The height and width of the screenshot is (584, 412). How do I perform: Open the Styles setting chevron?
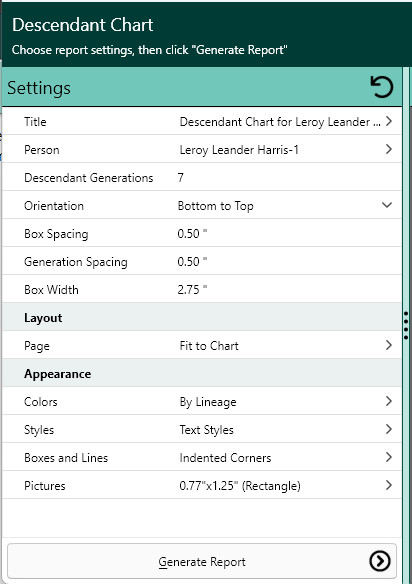(x=389, y=429)
